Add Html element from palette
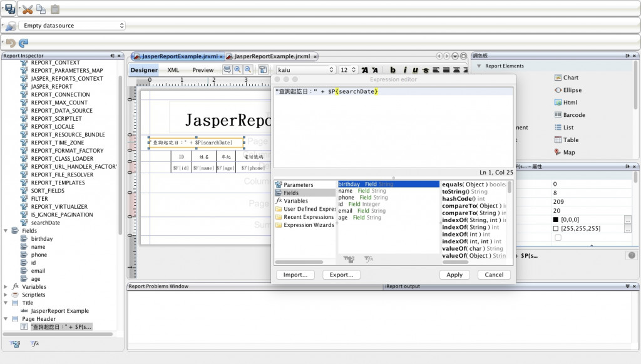 [x=566, y=103]
